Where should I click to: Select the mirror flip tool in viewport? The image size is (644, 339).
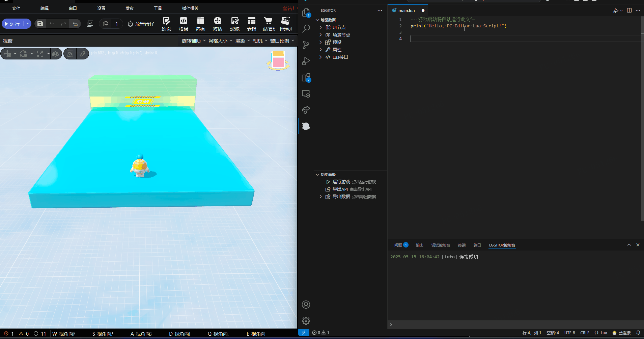click(56, 54)
